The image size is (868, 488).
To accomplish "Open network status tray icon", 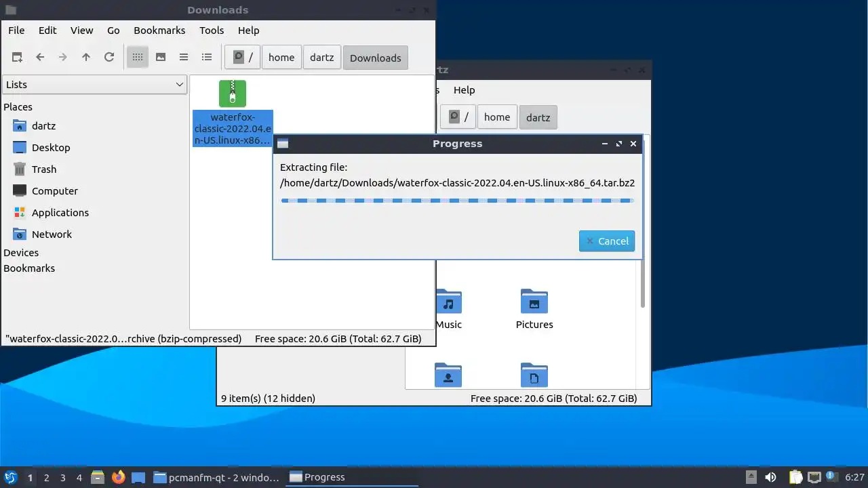I will pos(814,477).
